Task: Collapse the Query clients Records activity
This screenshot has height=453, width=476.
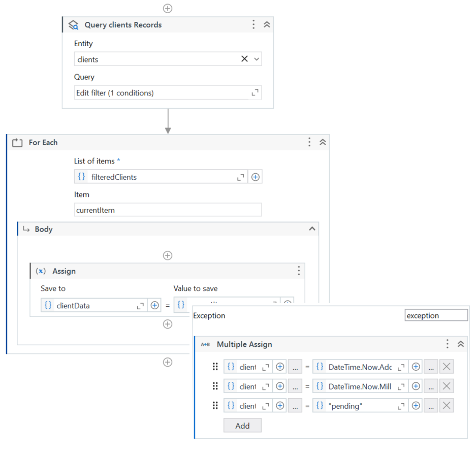Action: pyautogui.click(x=267, y=25)
